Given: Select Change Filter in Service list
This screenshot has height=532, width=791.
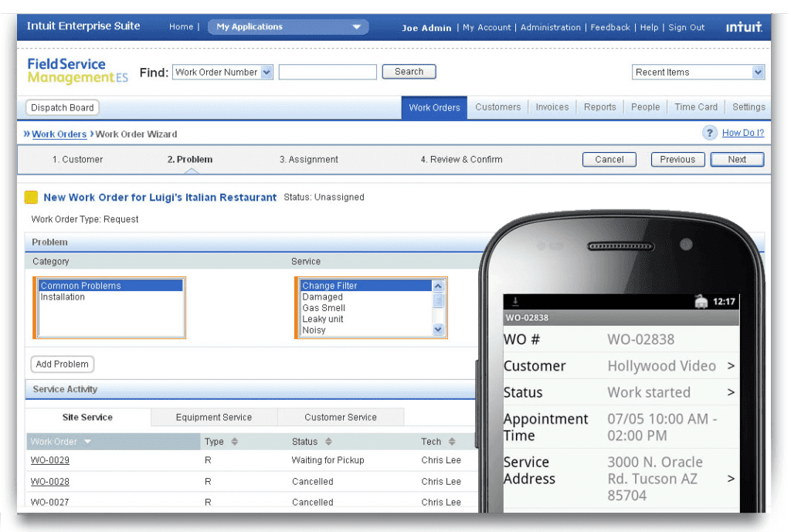Looking at the screenshot, I should point(366,286).
